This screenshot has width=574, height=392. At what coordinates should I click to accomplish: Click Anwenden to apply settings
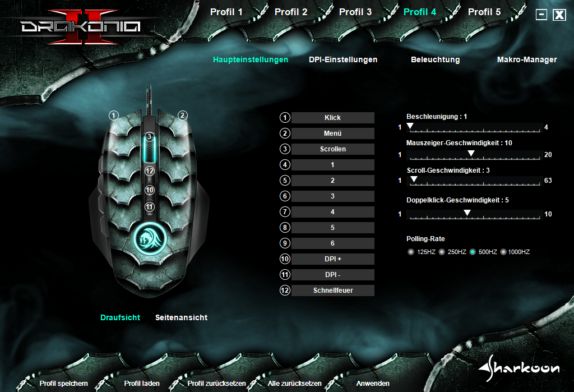(x=373, y=384)
